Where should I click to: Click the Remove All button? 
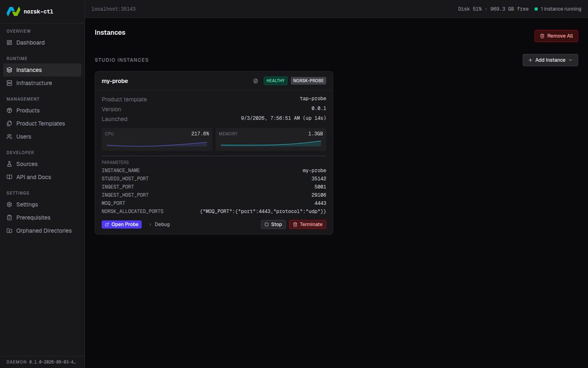click(x=556, y=36)
